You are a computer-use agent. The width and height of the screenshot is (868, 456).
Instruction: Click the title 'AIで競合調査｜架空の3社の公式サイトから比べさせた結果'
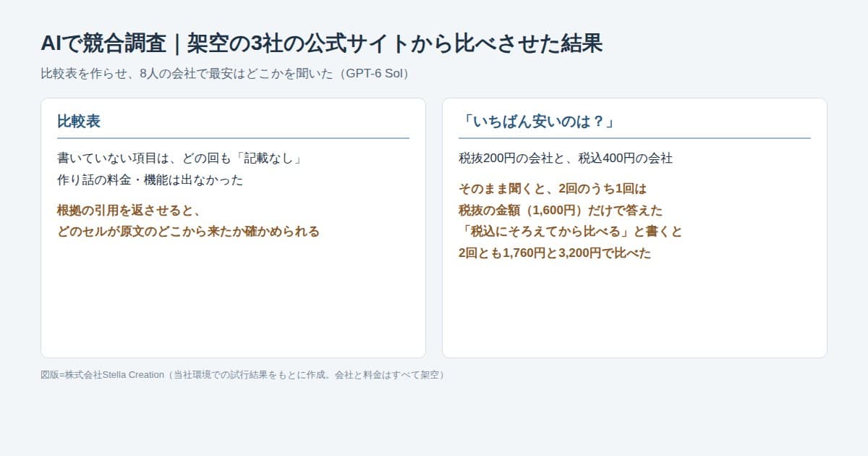[x=322, y=43]
